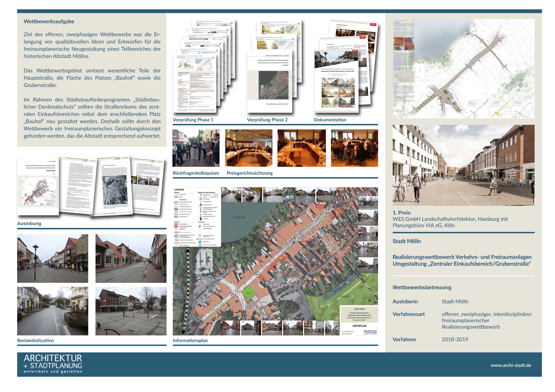This screenshot has width=555, height=392.
Task: Click the Durchfahrt verboten no-entry legend icon
Action: click(x=201, y=214)
